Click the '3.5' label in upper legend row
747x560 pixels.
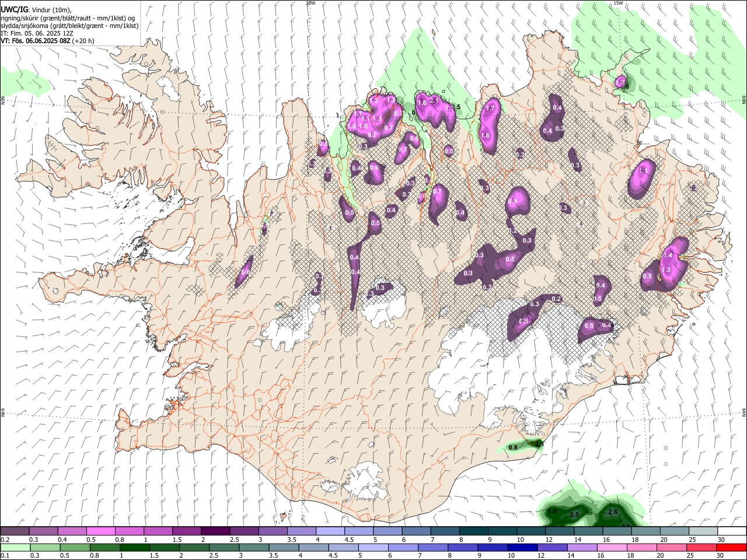[292, 540]
